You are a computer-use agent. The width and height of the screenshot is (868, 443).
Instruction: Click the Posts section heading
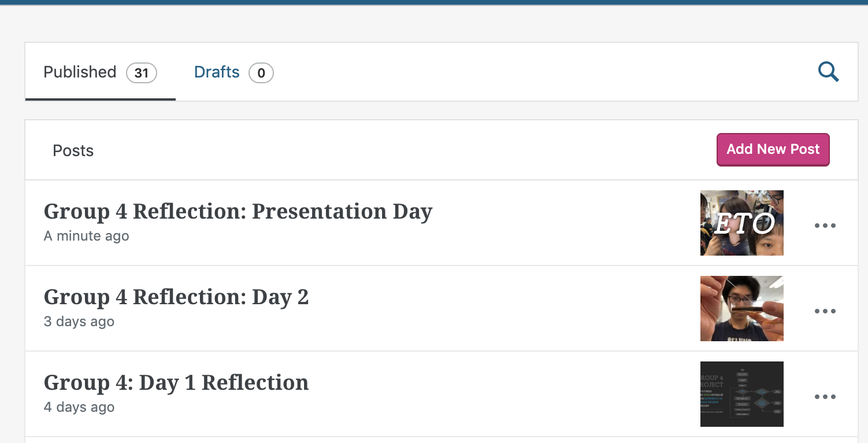click(x=73, y=151)
